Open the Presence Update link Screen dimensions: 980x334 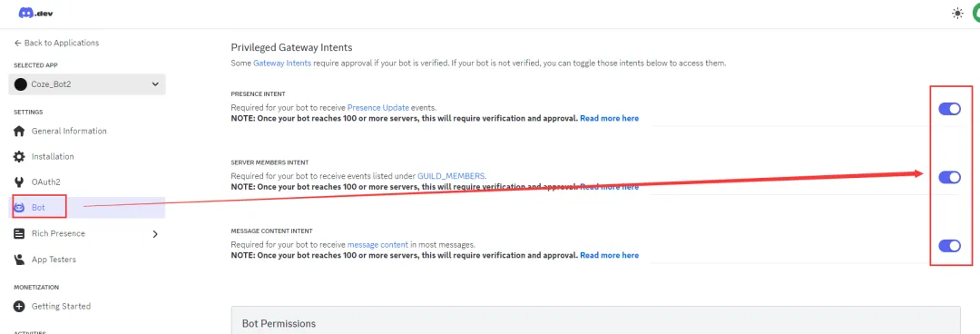pos(378,108)
